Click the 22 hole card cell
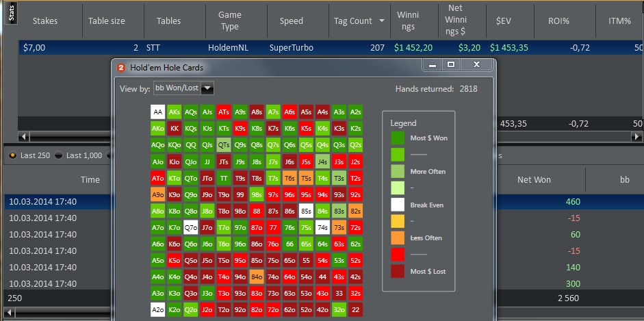Image resolution: width=644 pixels, height=321 pixels. coord(355,309)
